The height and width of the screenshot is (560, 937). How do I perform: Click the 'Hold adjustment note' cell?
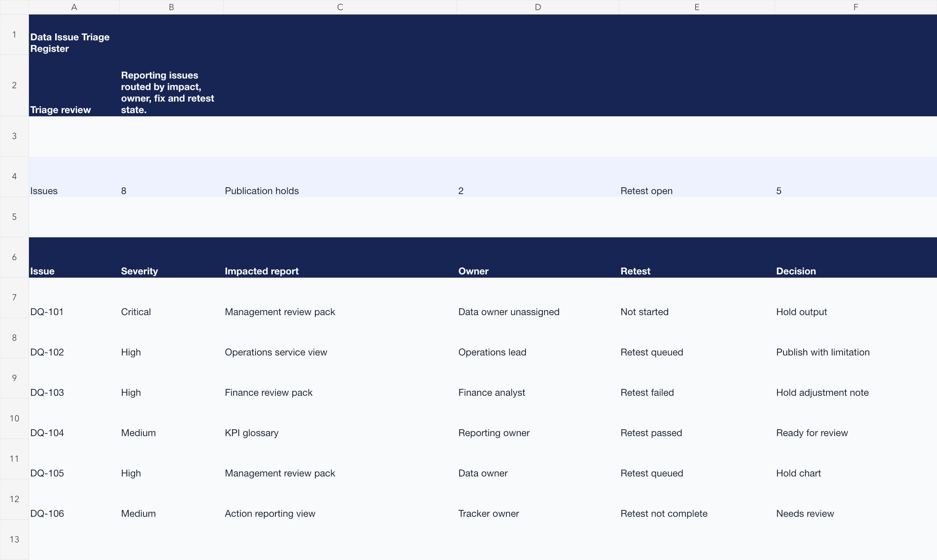[x=856, y=378]
